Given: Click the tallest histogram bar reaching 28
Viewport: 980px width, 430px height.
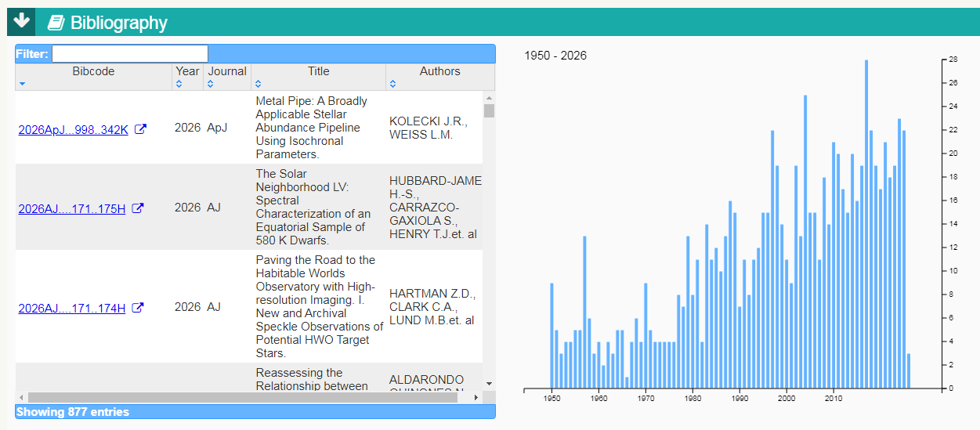Looking at the screenshot, I should coord(866,224).
